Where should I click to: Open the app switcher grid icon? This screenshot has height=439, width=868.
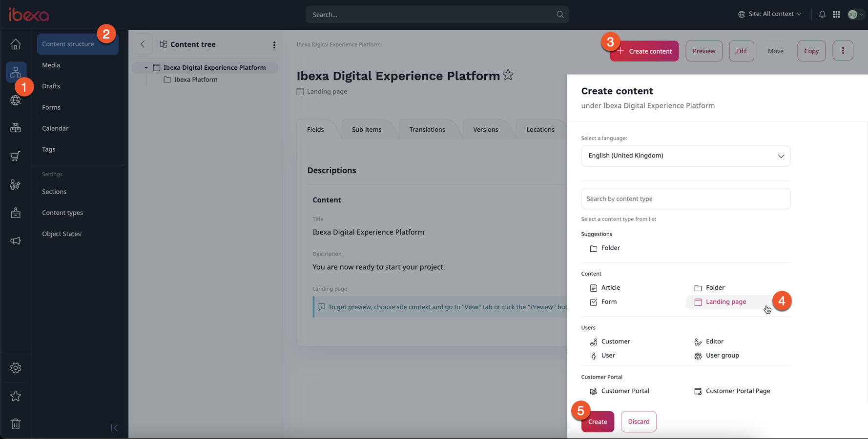tap(836, 14)
